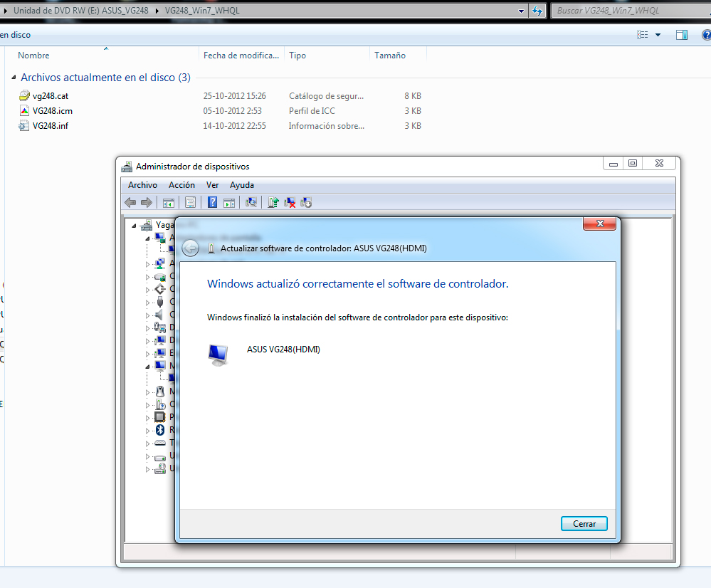The height and width of the screenshot is (588, 711).
Task: Close the driver update dialog with red X
Action: pyautogui.click(x=600, y=224)
